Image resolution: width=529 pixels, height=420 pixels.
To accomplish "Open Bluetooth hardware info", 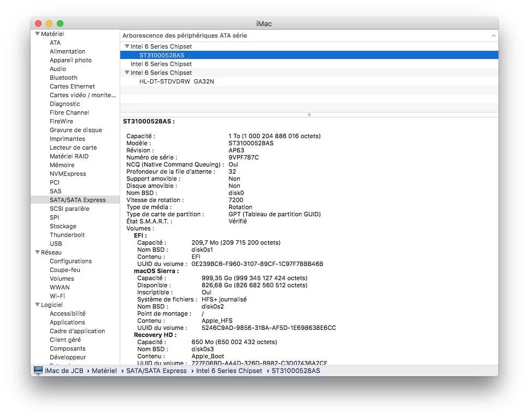I will pos(63,78).
